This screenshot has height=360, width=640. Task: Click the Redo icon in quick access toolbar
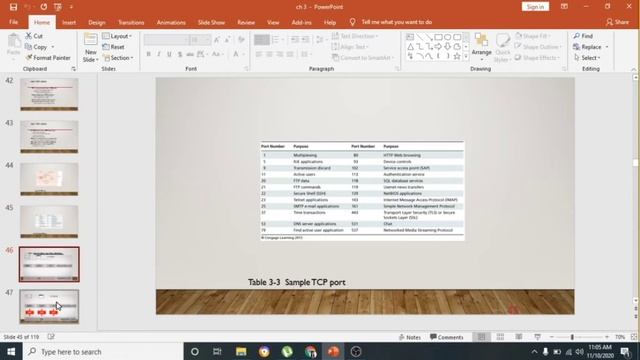[43, 7]
